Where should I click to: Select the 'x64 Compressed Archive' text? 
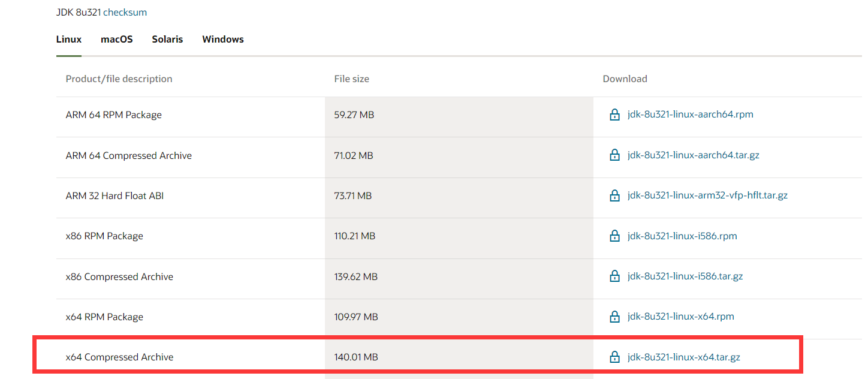point(119,357)
